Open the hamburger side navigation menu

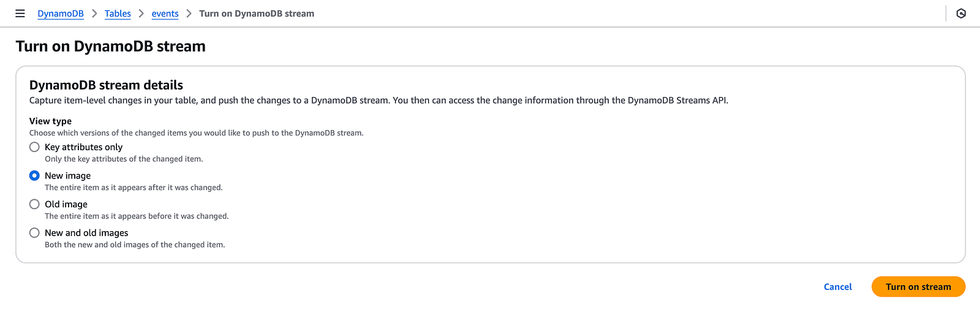pyautogui.click(x=20, y=13)
